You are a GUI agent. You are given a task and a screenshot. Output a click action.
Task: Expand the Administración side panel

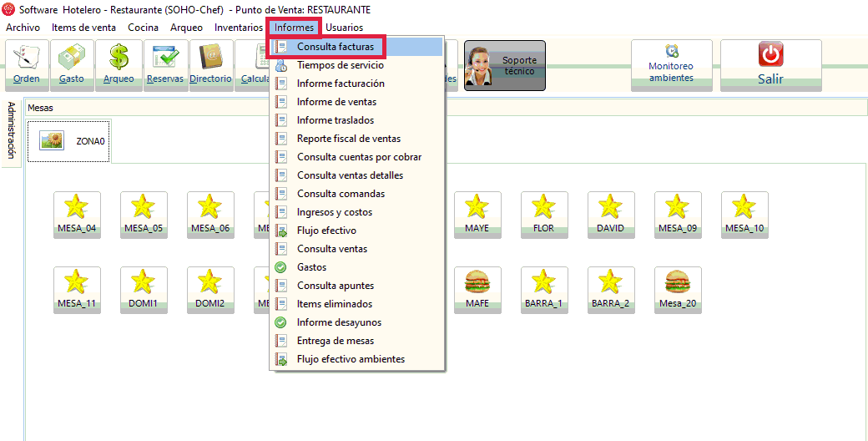(11, 130)
